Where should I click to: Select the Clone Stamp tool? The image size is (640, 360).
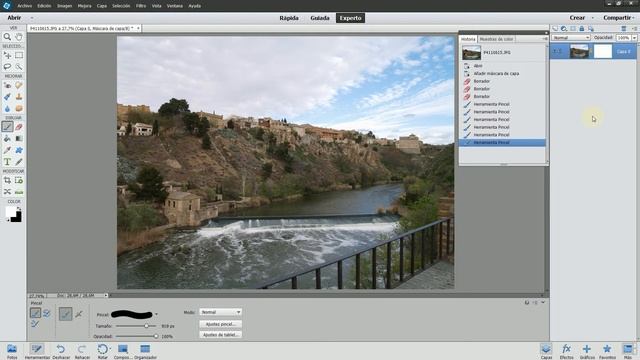[19, 97]
